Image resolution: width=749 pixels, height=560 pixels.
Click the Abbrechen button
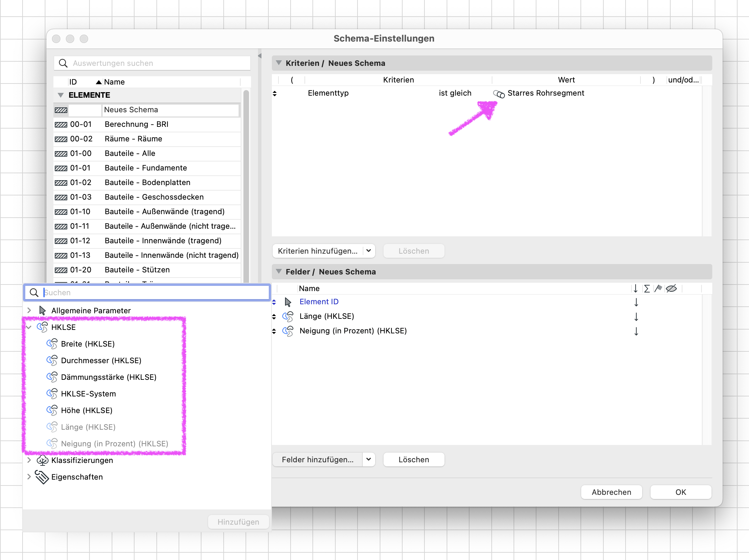tap(611, 492)
